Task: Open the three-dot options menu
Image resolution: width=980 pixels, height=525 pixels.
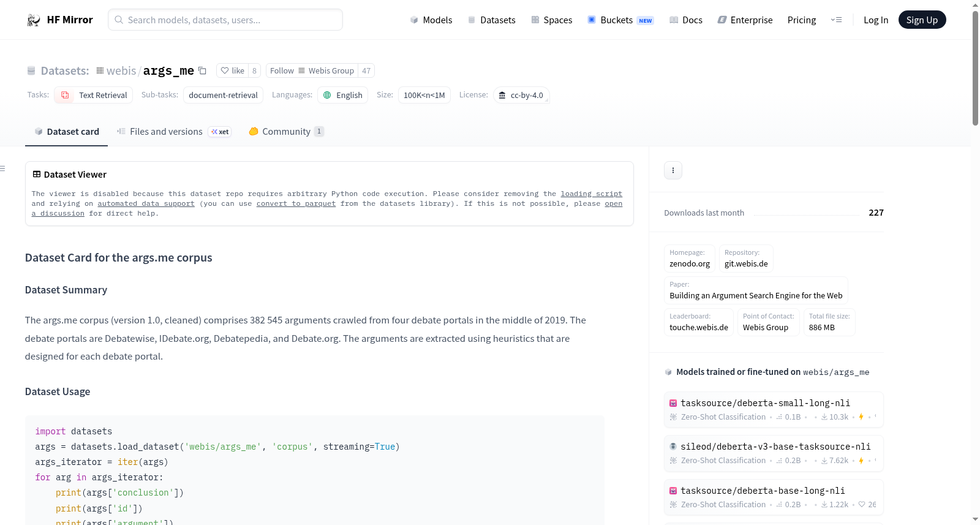Action: coord(673,170)
